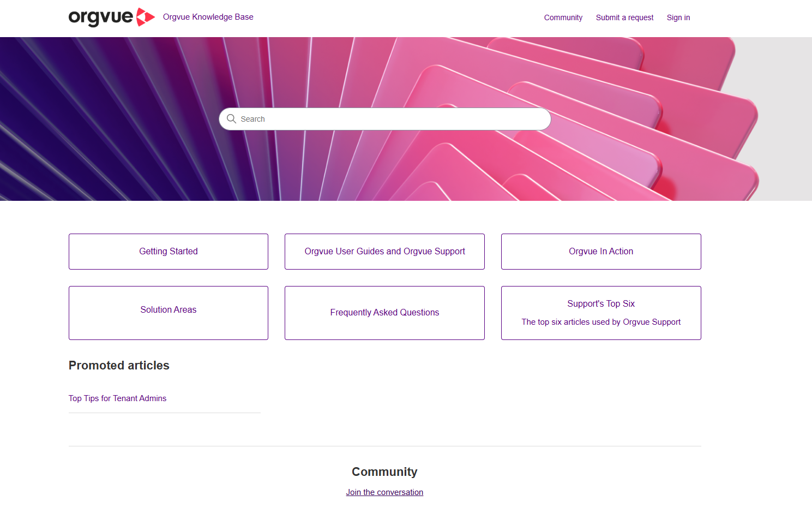Open Orgvue User Guides and Orgvue Support
Screen dimensions: 812x525
[x=384, y=252]
